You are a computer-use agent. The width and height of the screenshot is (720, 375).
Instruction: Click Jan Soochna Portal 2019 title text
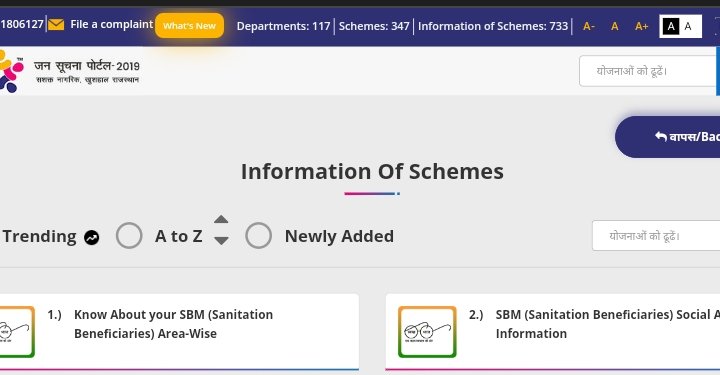pyautogui.click(x=87, y=66)
